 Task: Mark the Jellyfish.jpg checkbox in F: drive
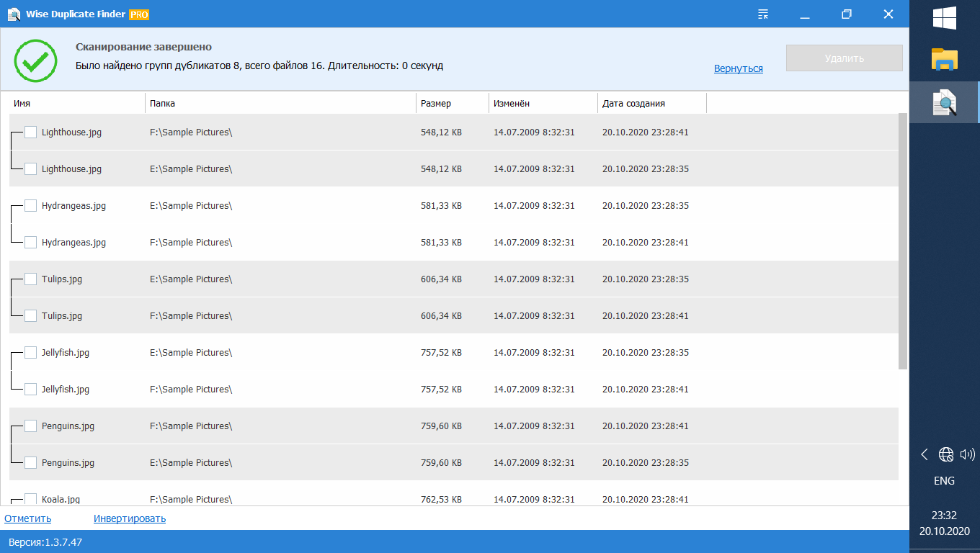[x=30, y=390]
